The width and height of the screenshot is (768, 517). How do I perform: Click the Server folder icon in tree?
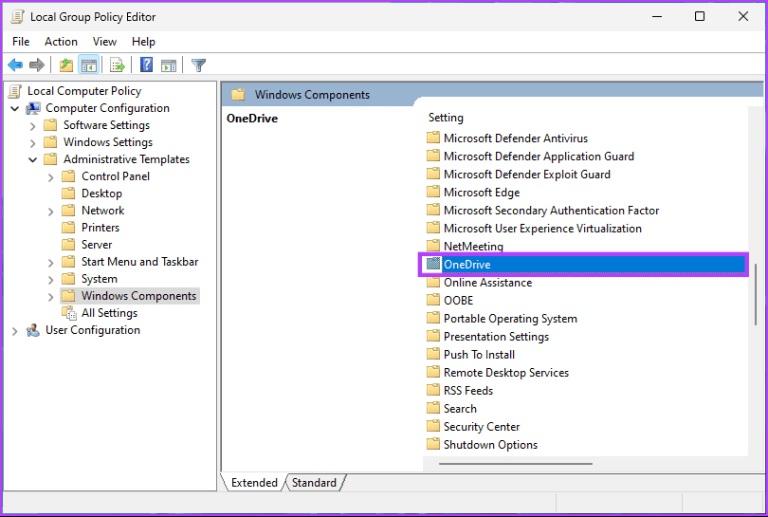coord(69,245)
